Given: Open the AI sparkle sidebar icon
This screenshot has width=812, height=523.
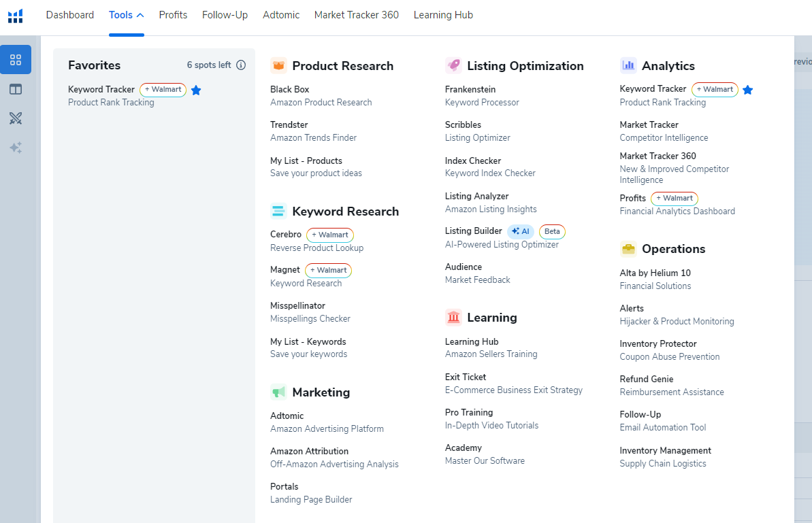Looking at the screenshot, I should point(16,148).
